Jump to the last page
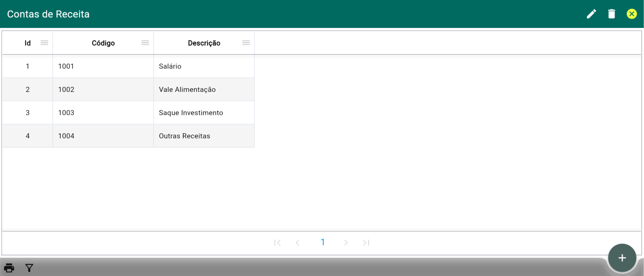 (366, 242)
